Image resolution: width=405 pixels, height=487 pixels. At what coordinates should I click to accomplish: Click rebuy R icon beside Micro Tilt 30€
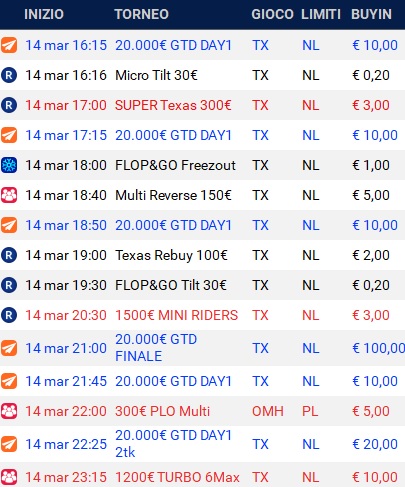click(x=9, y=75)
